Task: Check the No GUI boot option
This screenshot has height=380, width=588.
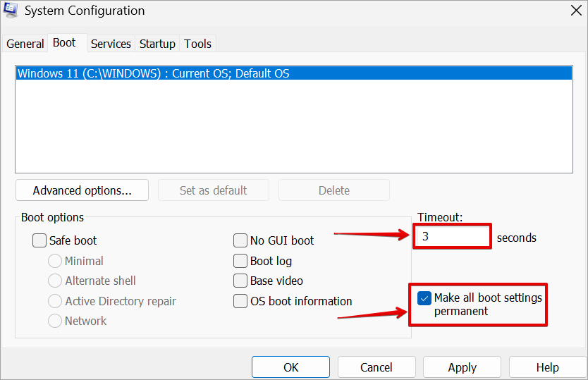Action: 240,240
